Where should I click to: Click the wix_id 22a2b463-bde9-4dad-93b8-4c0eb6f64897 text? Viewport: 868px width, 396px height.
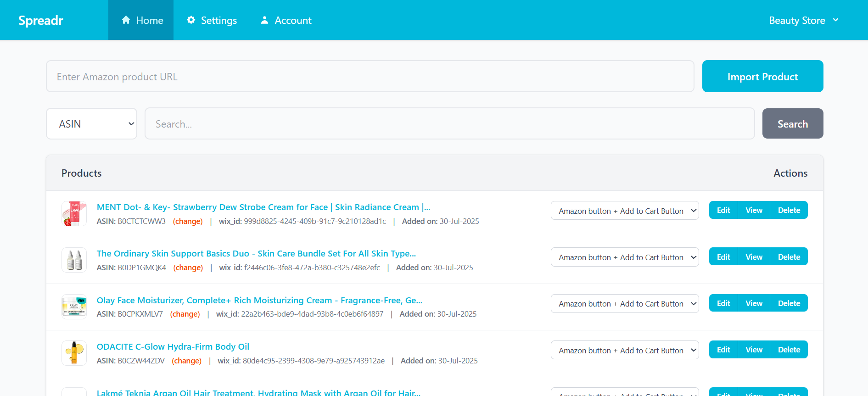pos(300,314)
